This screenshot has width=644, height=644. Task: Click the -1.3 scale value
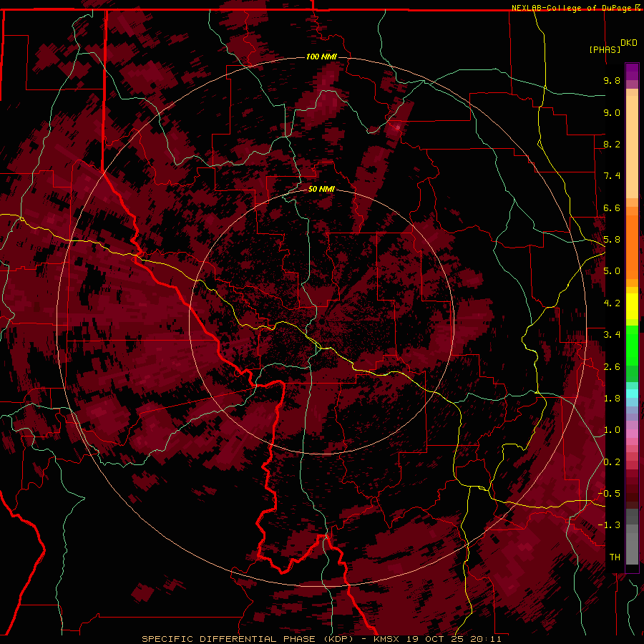(609, 525)
